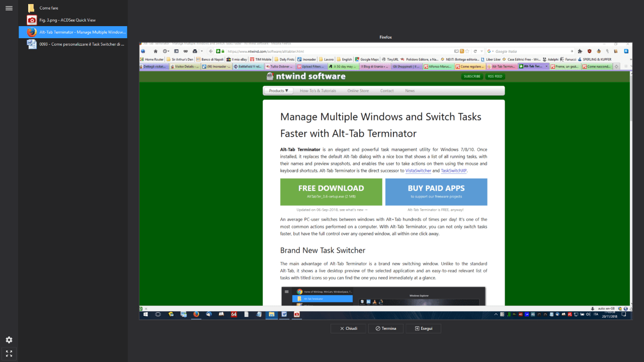This screenshot has width=644, height=362.
Task: Select the 'Come fare' task entry
Action: click(49, 8)
